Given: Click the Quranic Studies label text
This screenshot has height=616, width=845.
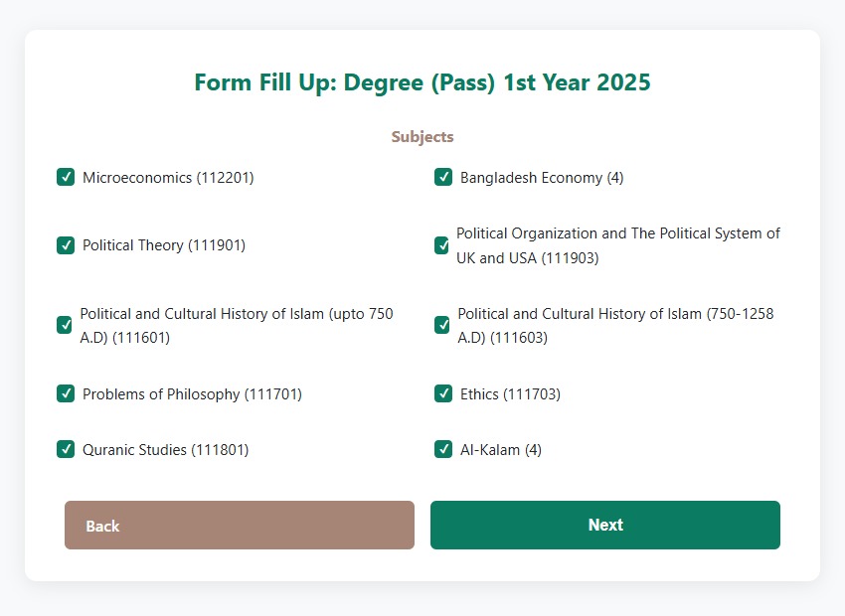Looking at the screenshot, I should (x=165, y=450).
